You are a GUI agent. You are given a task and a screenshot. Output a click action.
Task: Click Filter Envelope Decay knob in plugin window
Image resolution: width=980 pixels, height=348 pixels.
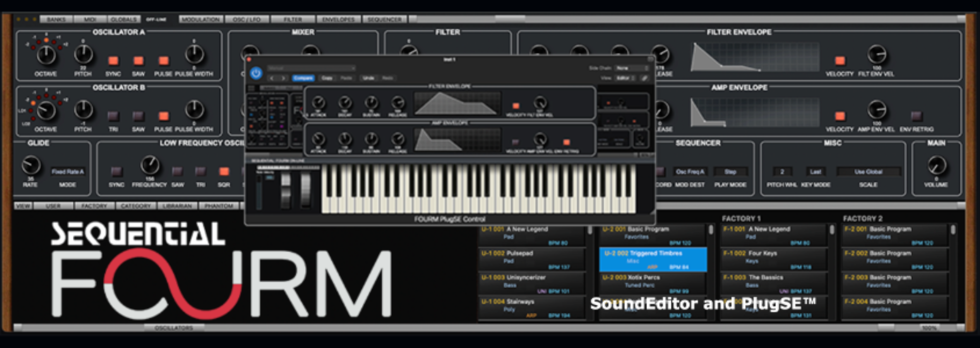click(x=345, y=103)
